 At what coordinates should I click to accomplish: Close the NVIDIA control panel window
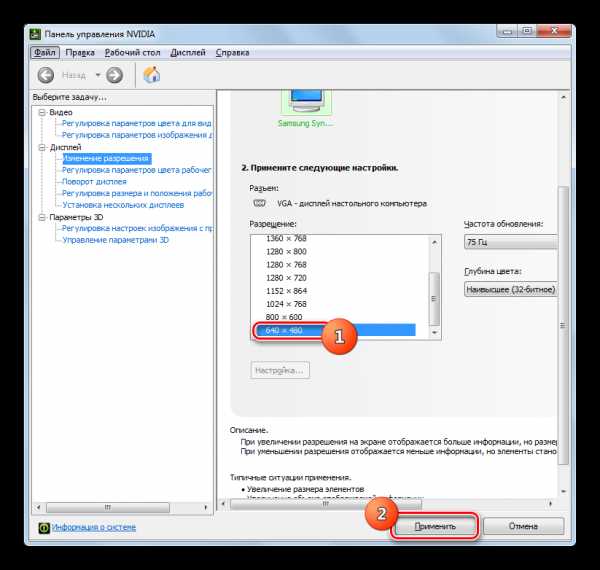click(554, 32)
